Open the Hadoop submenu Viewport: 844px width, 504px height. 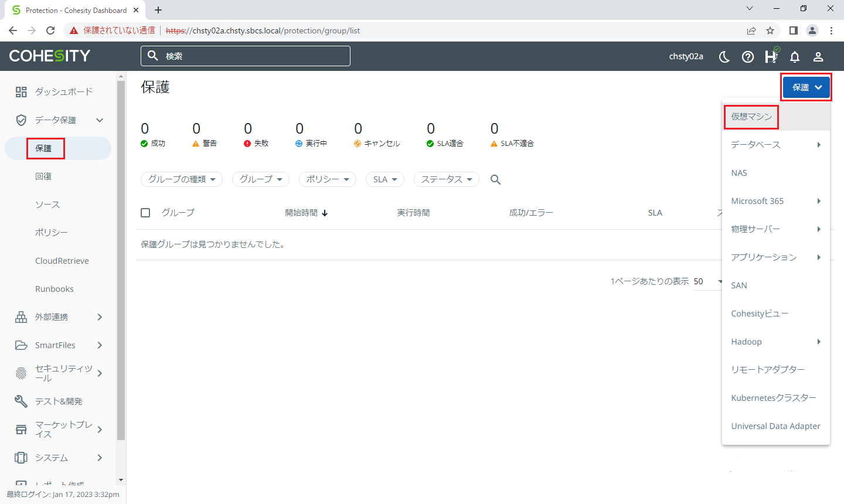pos(776,342)
